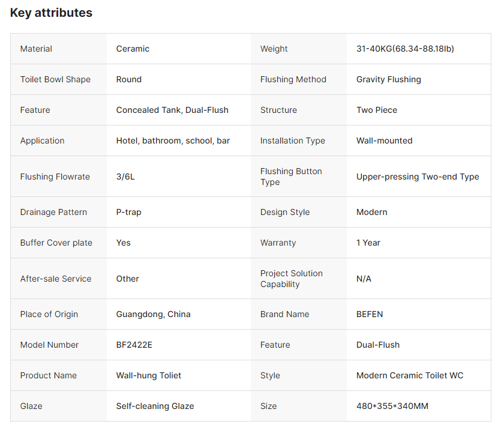Click the Toilet Bowl Shape label
504x433 pixels.
pyautogui.click(x=55, y=79)
